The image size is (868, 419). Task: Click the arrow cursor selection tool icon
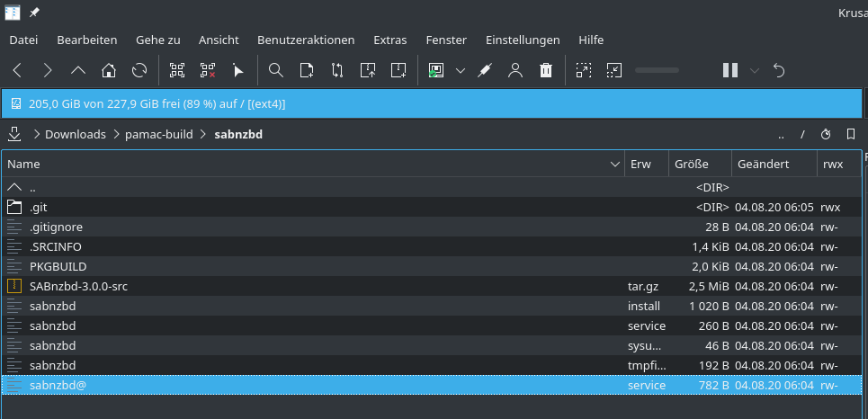coord(238,70)
